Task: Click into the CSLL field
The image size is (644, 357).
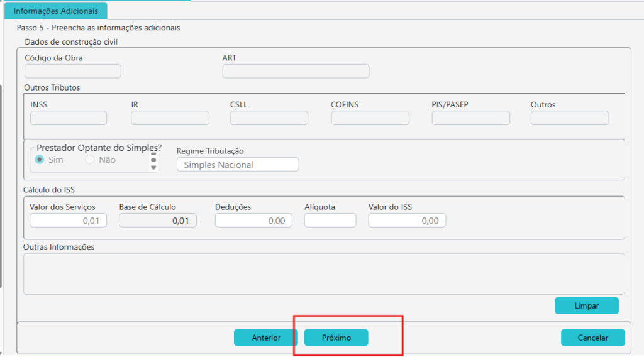Action: (269, 118)
